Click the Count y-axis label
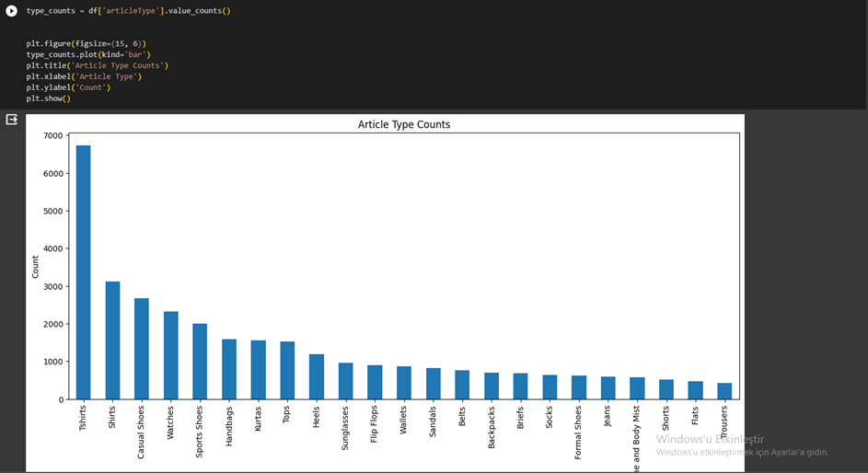Screen dimensions: 868x473 point(36,267)
